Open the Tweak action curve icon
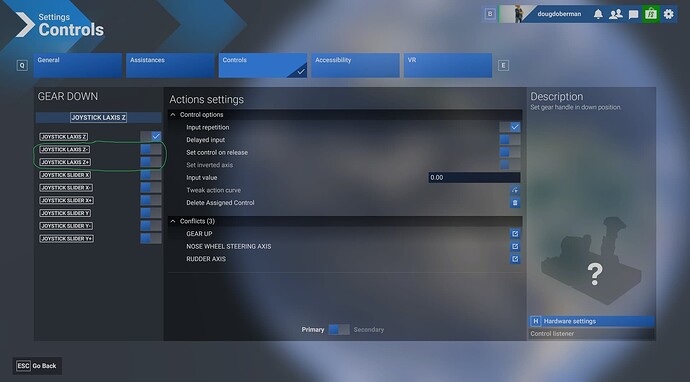The width and height of the screenshot is (690, 382). tap(514, 190)
